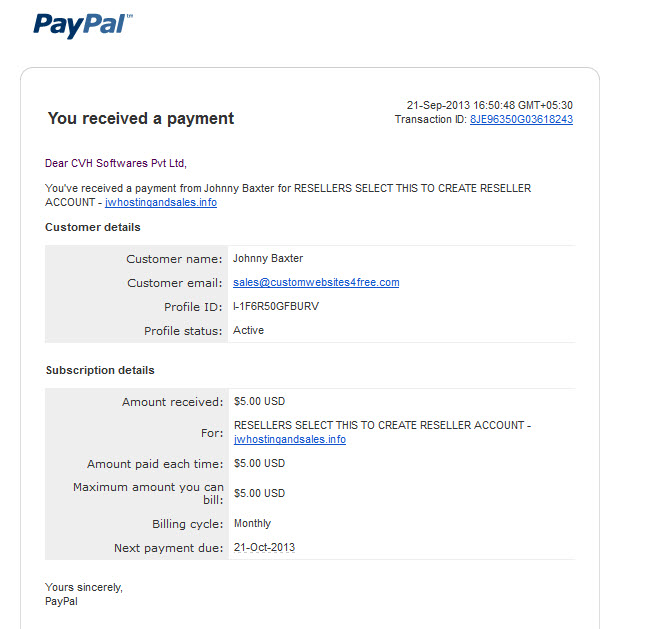Image resolution: width=650 pixels, height=629 pixels.
Task: Click the 'You received a payment' heading
Action: point(141,119)
